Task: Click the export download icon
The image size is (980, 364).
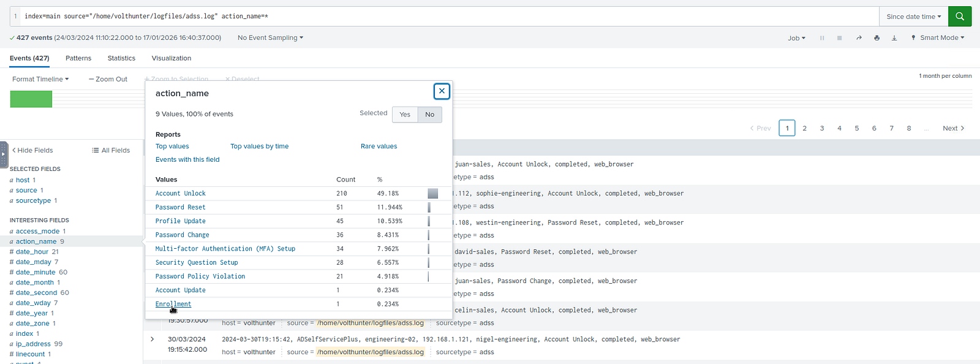Action: 894,38
